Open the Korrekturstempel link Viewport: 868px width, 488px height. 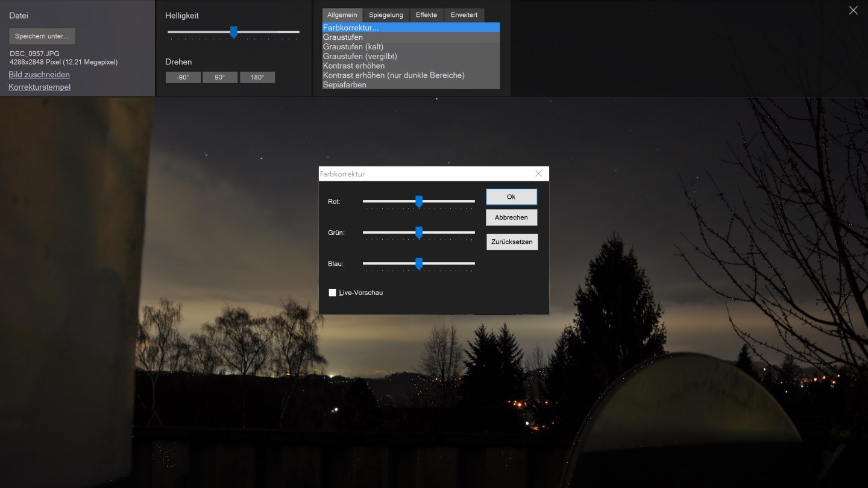[40, 87]
